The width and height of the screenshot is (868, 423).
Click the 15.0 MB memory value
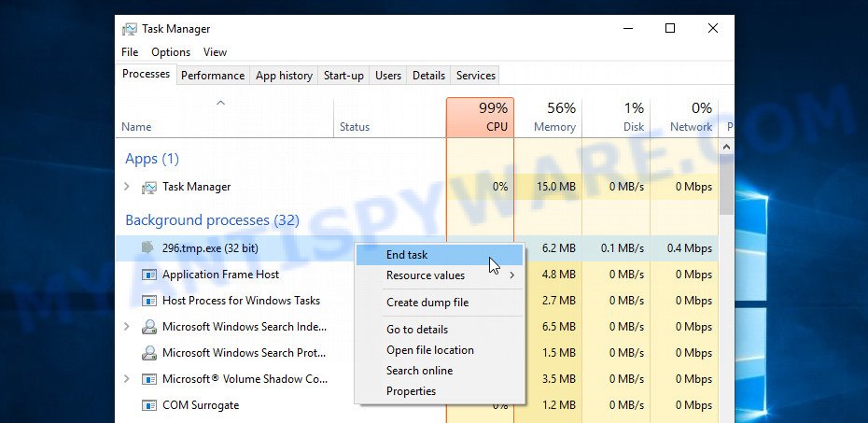pos(555,187)
